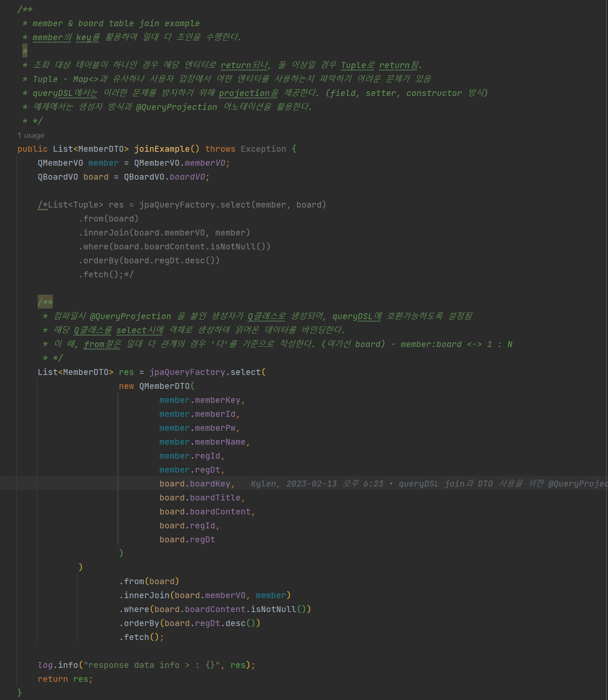This screenshot has width=608, height=700.
Task: Click the "throws" keyword in the method signature
Action: pyautogui.click(x=220, y=149)
